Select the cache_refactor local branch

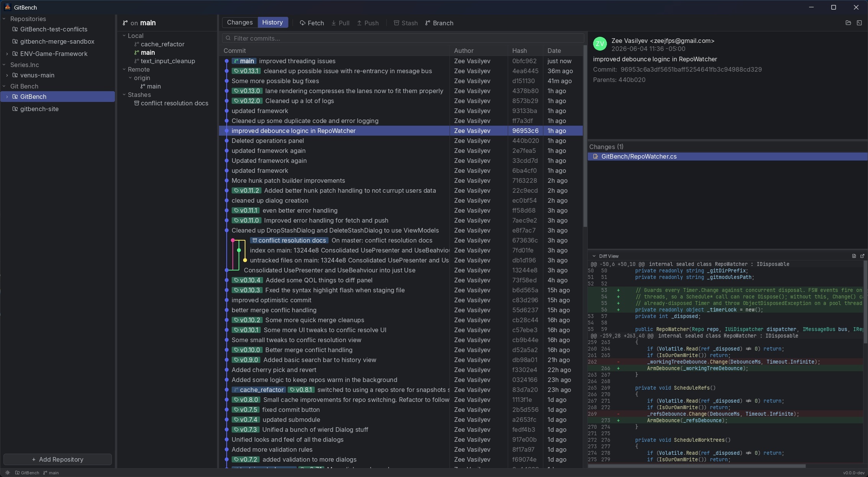click(x=162, y=44)
